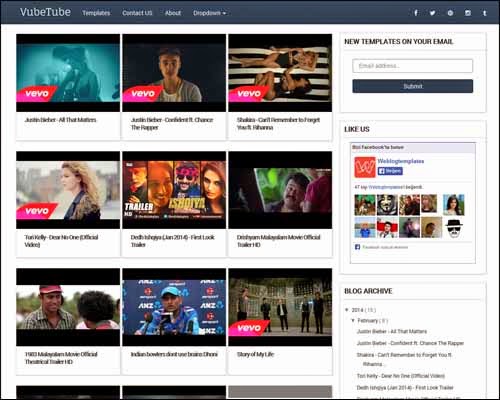Open archive link Justin Bieber All That Matters
The image size is (500, 400).
392,331
